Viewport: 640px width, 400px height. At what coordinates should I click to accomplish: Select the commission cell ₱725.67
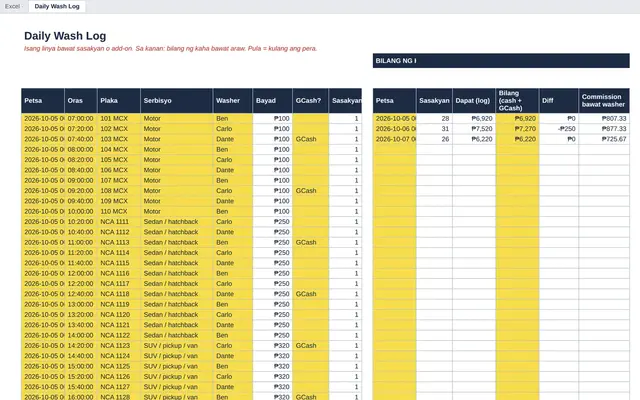pyautogui.click(x=604, y=139)
